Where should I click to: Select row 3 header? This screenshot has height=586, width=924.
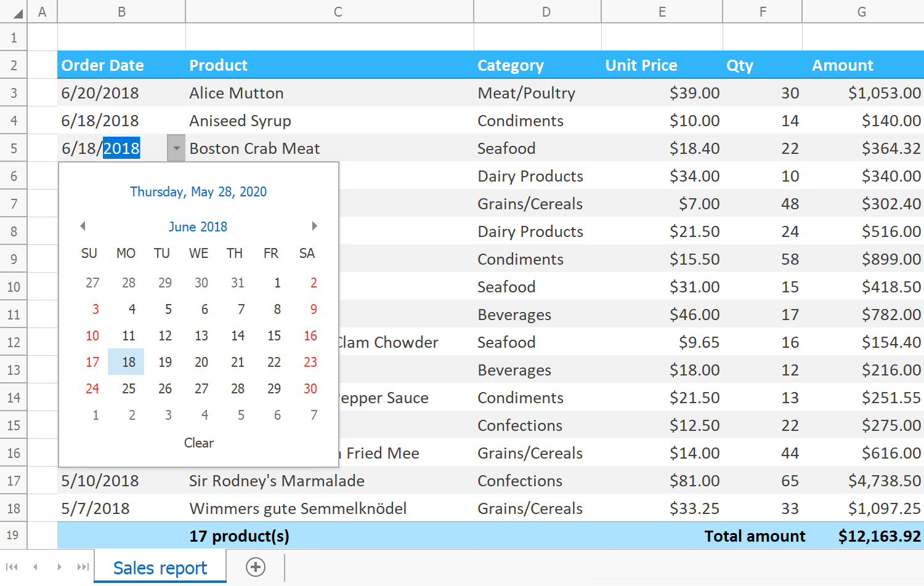pyautogui.click(x=13, y=92)
